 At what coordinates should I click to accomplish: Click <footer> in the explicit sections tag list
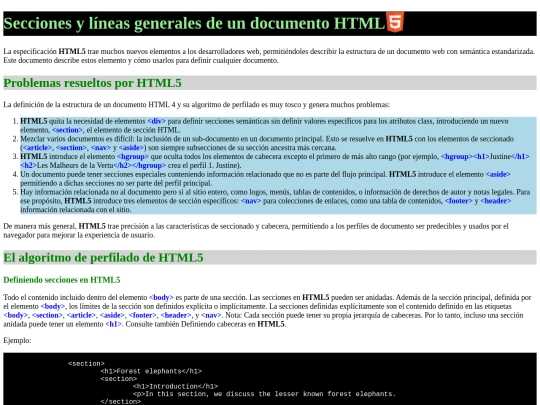coord(143,315)
